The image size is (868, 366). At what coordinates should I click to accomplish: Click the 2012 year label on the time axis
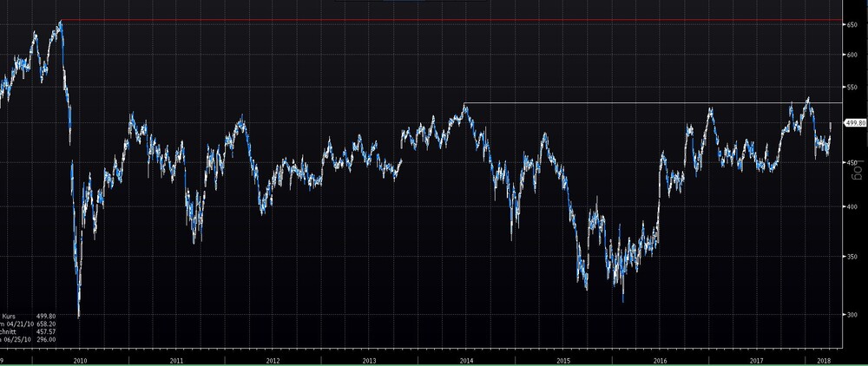pos(273,361)
